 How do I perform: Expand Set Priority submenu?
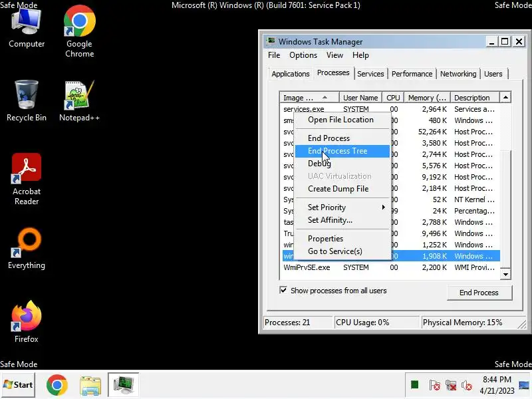(342, 207)
